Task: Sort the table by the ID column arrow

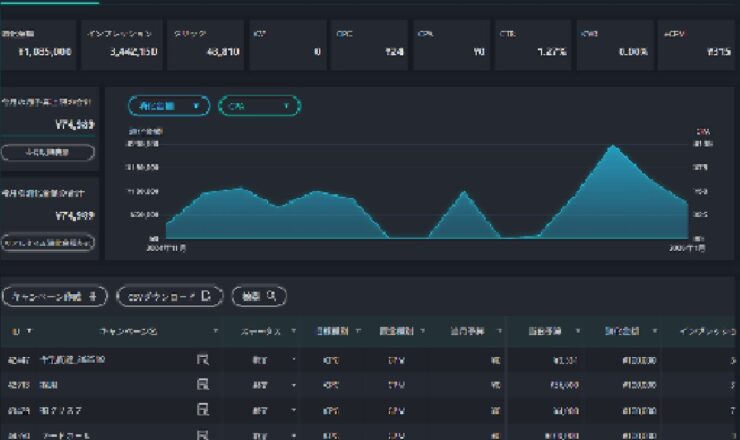Action: pyautogui.click(x=29, y=331)
